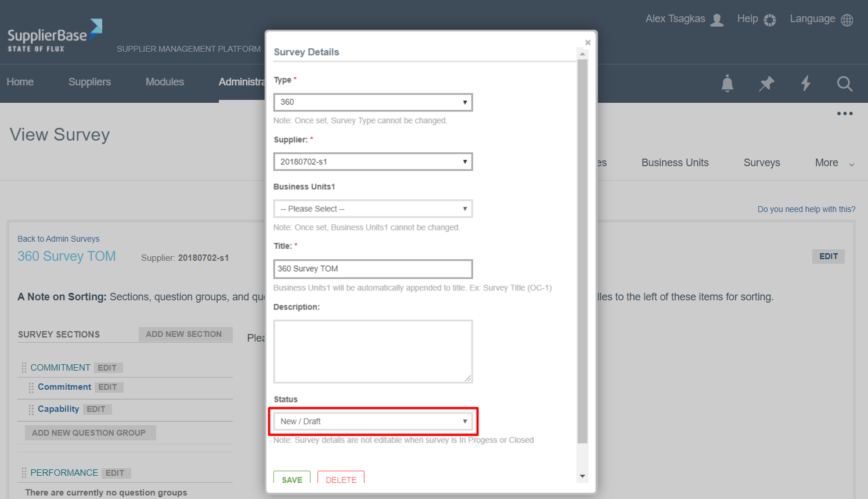
Task: Click the three-dot options menu icon
Action: (x=844, y=114)
